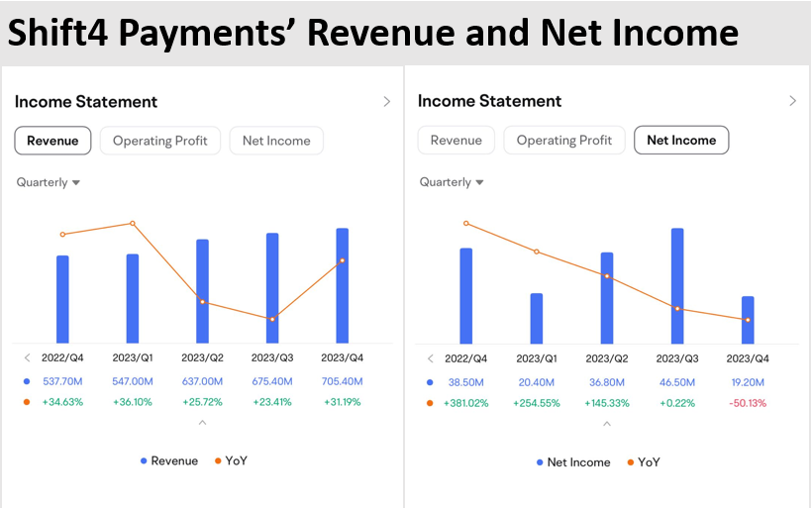Image resolution: width=812 pixels, height=508 pixels.
Task: Click the 2022/Q4 revenue bar
Action: pyautogui.click(x=62, y=299)
